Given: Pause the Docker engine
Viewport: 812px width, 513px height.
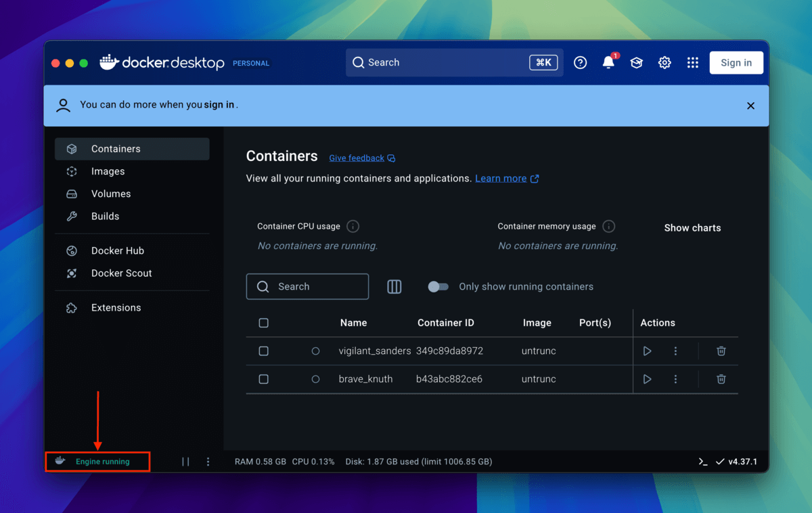Looking at the screenshot, I should point(185,462).
